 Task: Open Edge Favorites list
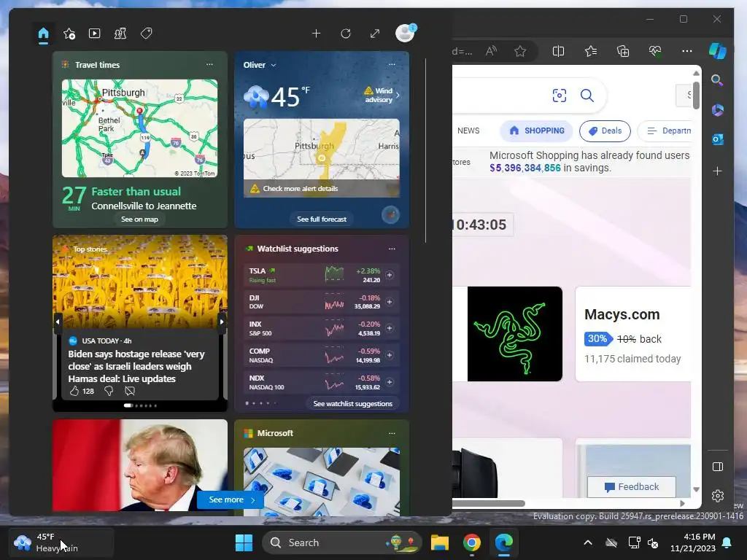(x=591, y=51)
